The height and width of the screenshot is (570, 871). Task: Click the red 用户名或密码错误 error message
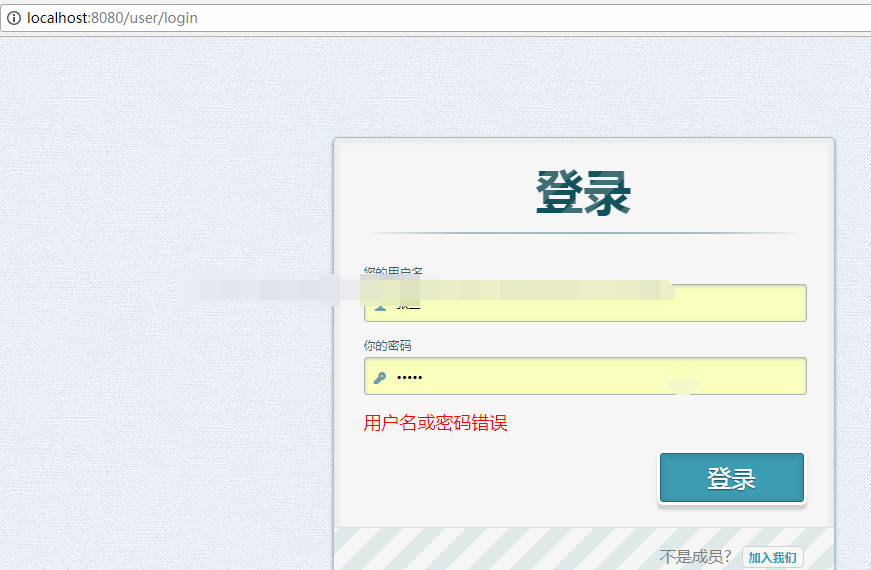(435, 423)
